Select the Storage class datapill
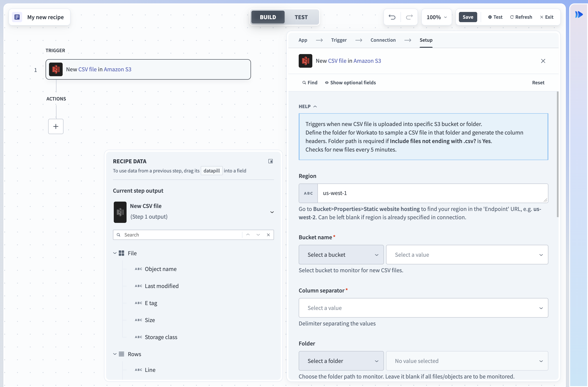The image size is (588, 387). click(161, 337)
